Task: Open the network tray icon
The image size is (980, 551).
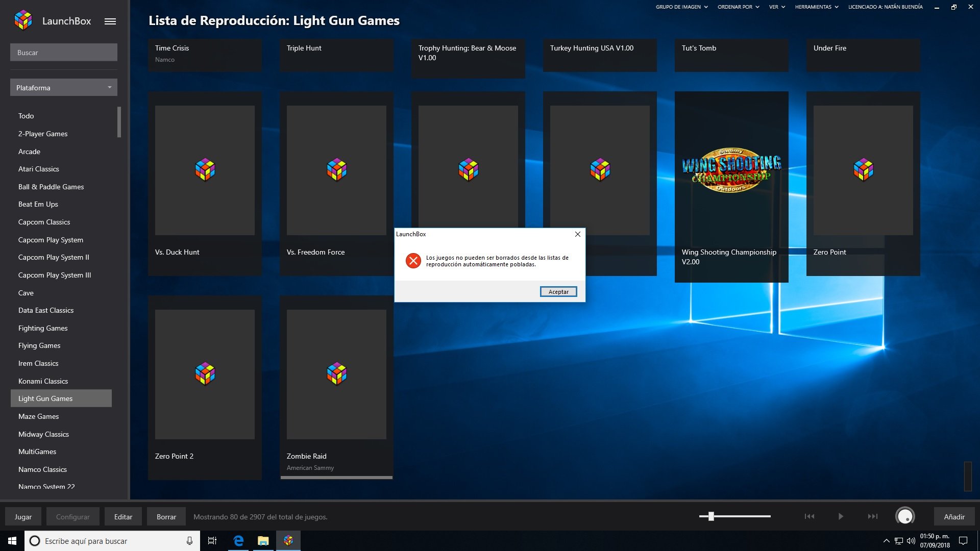Action: (899, 541)
